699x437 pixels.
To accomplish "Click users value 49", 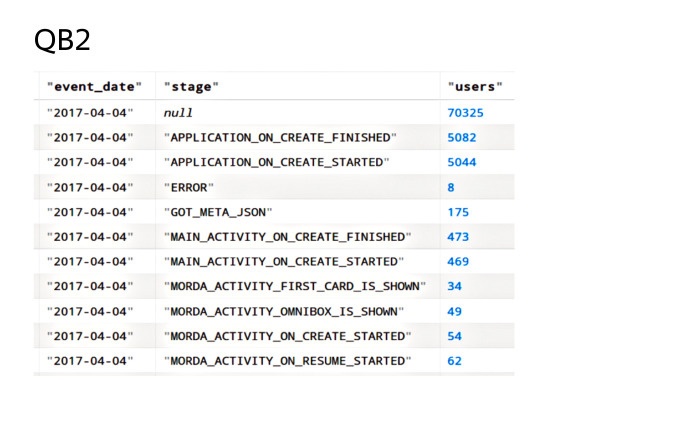I will point(455,311).
